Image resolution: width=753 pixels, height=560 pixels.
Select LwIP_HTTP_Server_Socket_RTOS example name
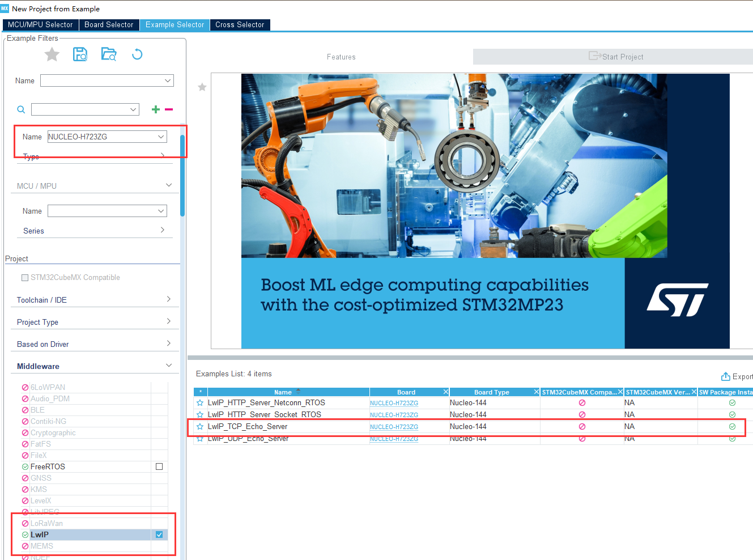click(265, 415)
